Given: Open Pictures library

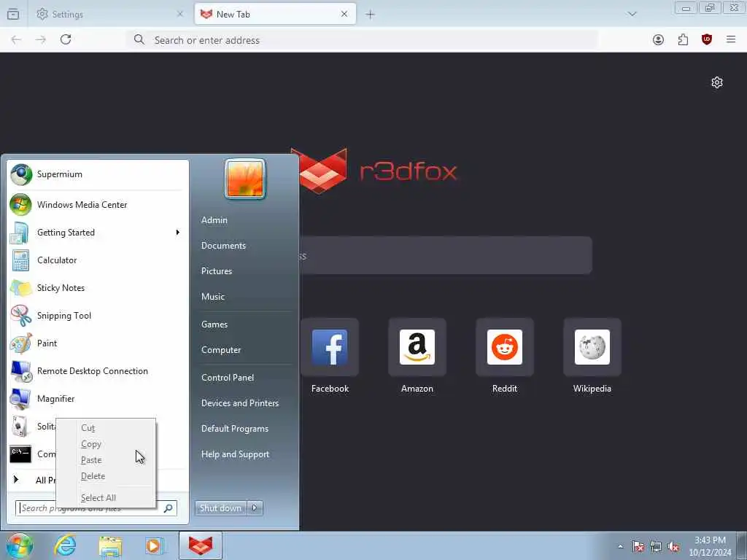Looking at the screenshot, I should point(217,271).
